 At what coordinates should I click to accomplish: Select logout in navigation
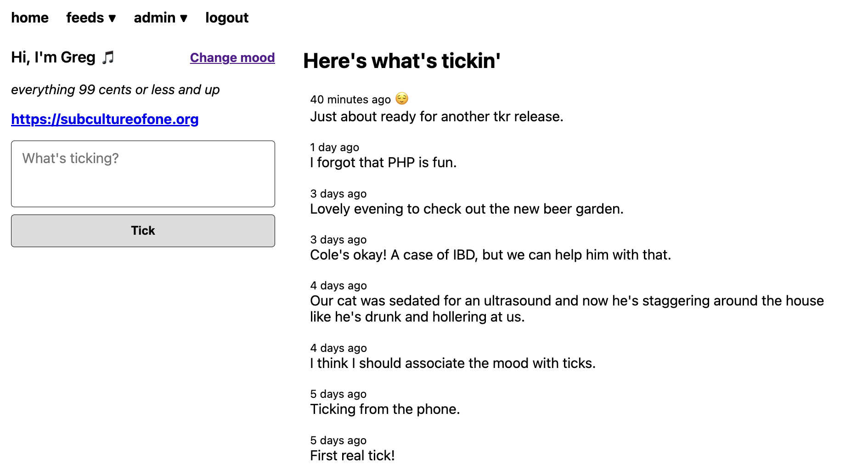tap(227, 18)
